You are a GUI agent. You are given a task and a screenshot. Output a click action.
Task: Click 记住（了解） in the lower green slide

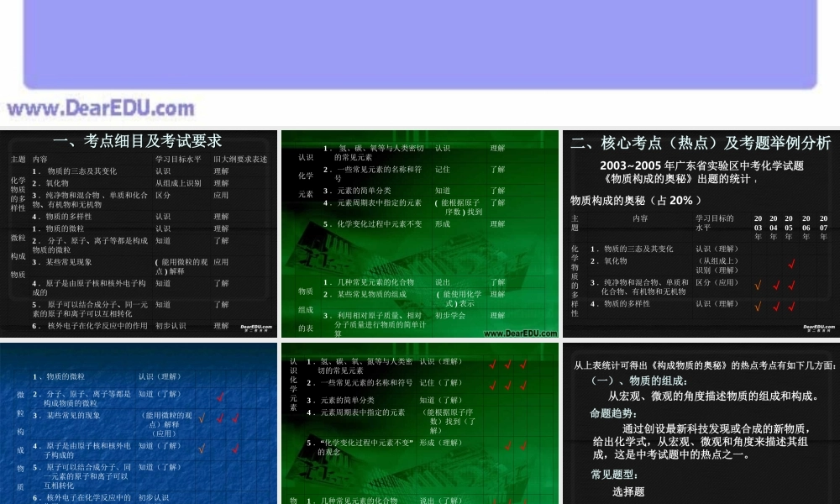(x=441, y=382)
